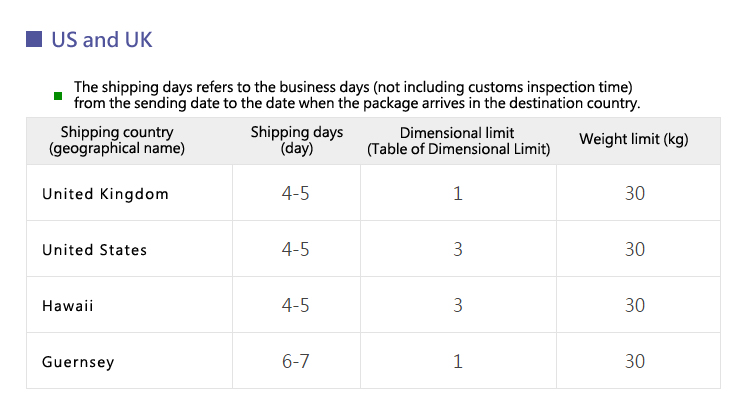Click the shipping days explanation text
This screenshot has height=417, width=750.
(357, 95)
